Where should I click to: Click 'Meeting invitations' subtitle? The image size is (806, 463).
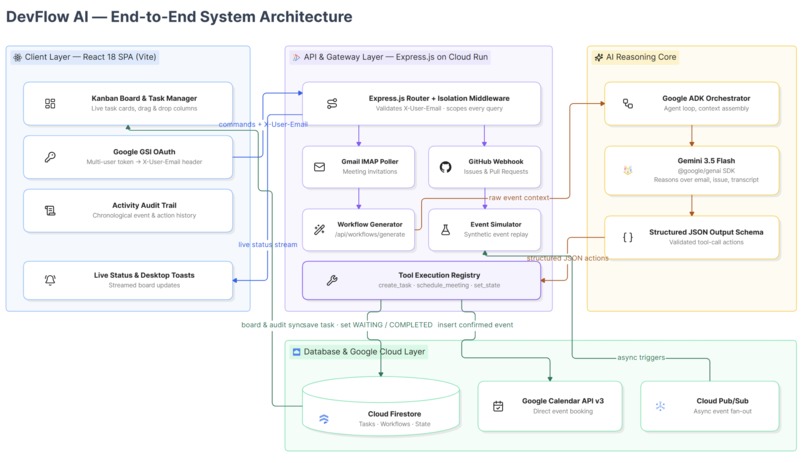pos(370,172)
